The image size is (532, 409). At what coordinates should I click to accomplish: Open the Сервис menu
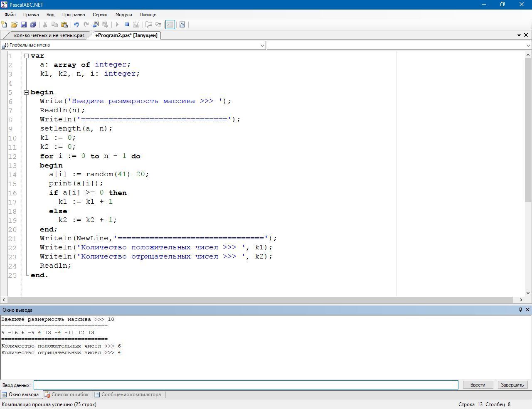100,15
